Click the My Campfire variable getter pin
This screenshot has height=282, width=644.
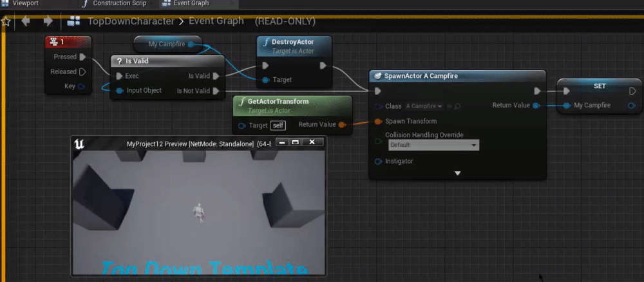coord(191,44)
